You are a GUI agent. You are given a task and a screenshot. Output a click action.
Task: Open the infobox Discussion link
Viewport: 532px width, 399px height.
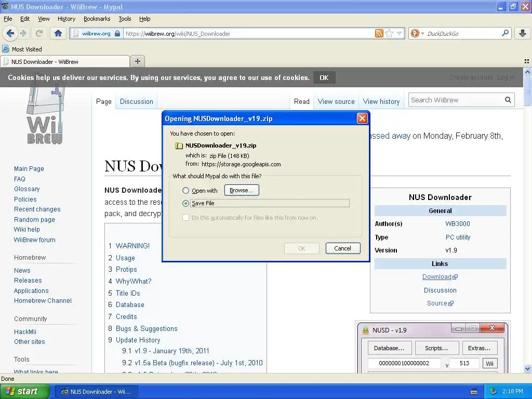tap(440, 290)
